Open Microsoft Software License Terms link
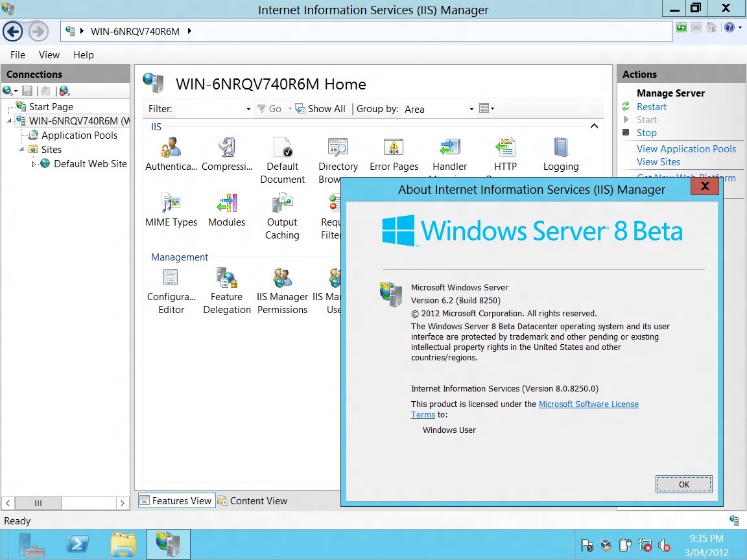The height and width of the screenshot is (560, 747). 588,404
